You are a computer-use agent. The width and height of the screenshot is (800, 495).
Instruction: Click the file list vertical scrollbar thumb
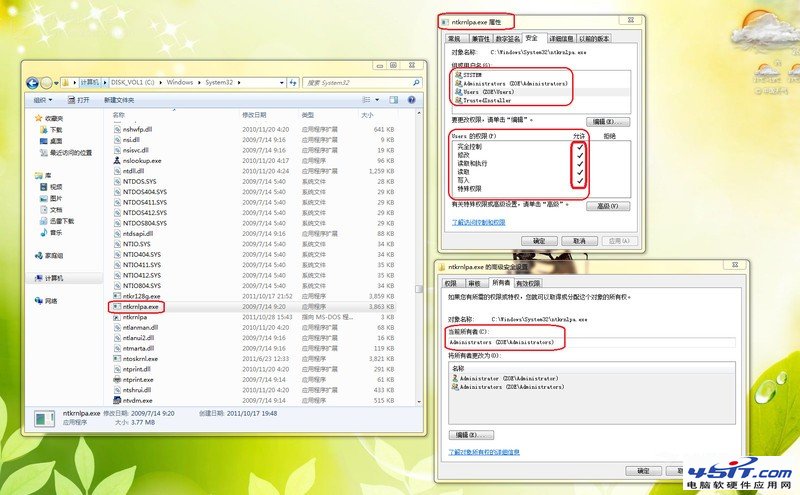(x=419, y=289)
